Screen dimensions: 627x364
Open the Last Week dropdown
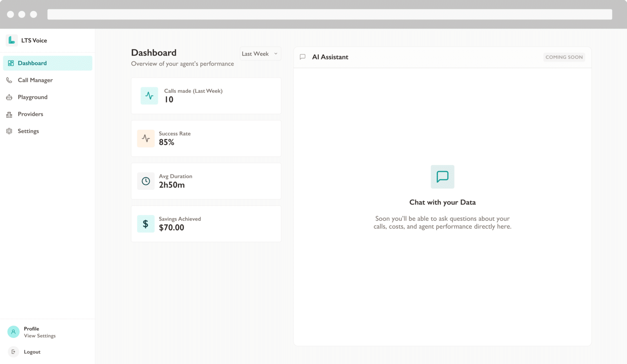click(260, 53)
